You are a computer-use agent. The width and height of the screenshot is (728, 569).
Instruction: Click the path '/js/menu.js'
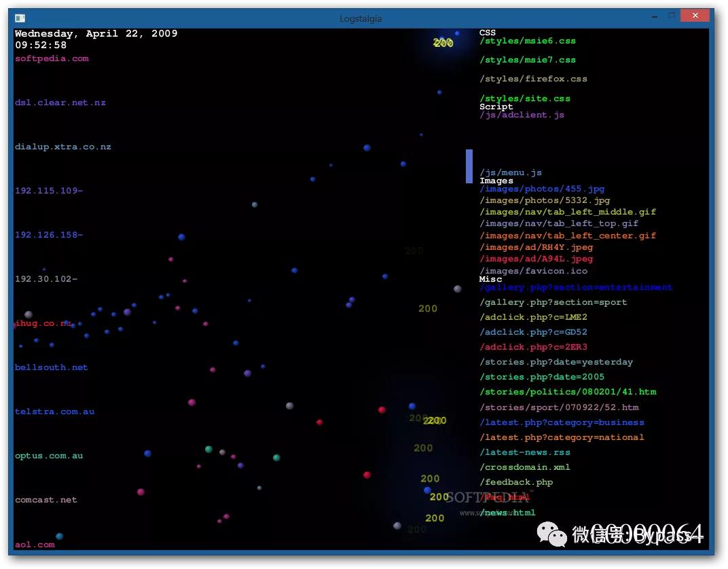click(x=511, y=172)
